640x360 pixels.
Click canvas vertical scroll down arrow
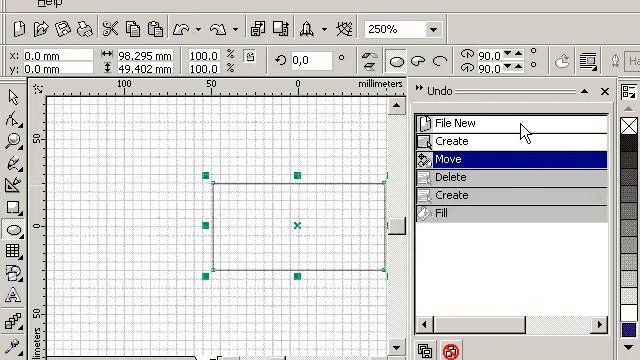(396, 348)
